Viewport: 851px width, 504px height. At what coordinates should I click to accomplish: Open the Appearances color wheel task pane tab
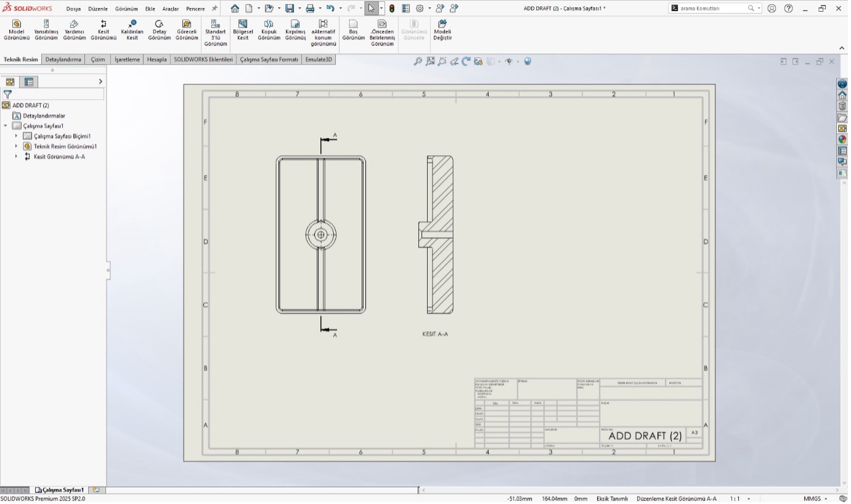point(842,139)
